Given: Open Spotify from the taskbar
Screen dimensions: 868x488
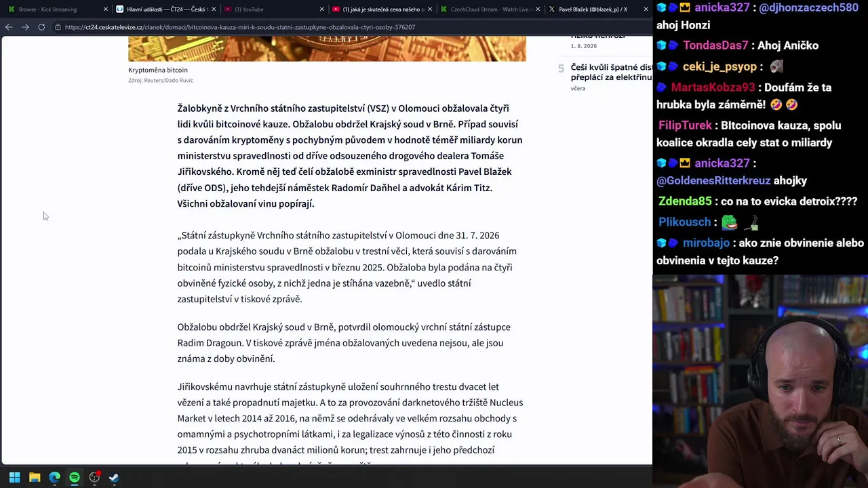Looking at the screenshot, I should (x=74, y=477).
